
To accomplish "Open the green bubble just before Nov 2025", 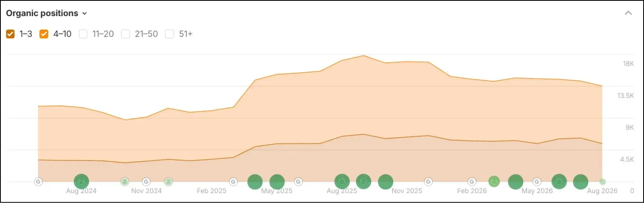I will coord(386,182).
